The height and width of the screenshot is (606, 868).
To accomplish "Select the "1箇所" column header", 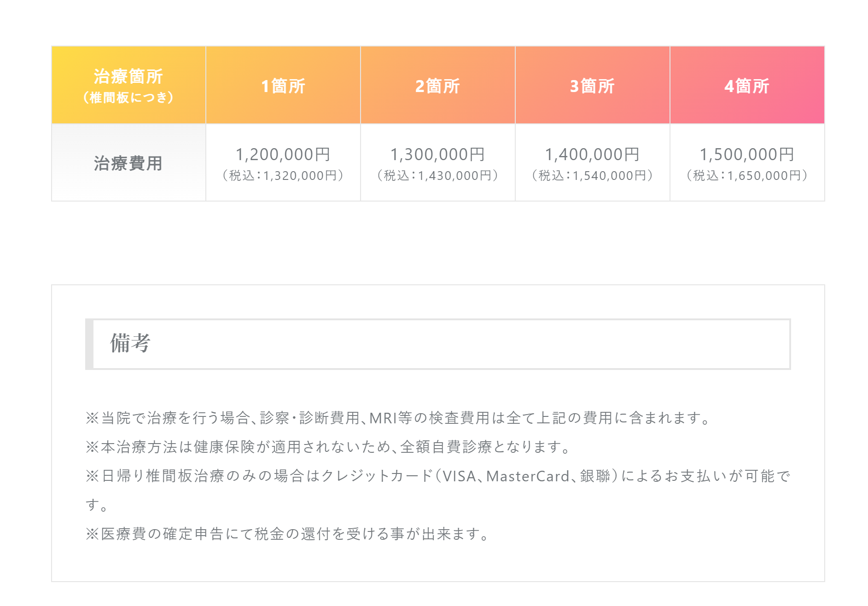I will click(283, 86).
